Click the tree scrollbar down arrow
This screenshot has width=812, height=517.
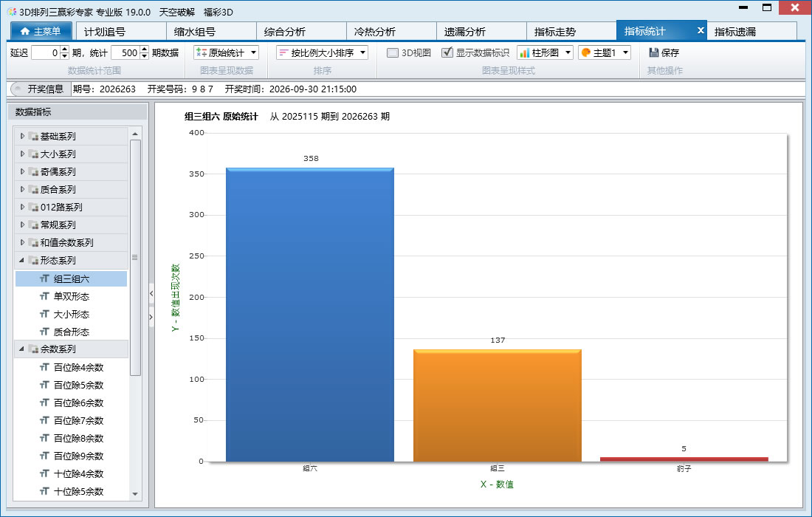[x=135, y=494]
